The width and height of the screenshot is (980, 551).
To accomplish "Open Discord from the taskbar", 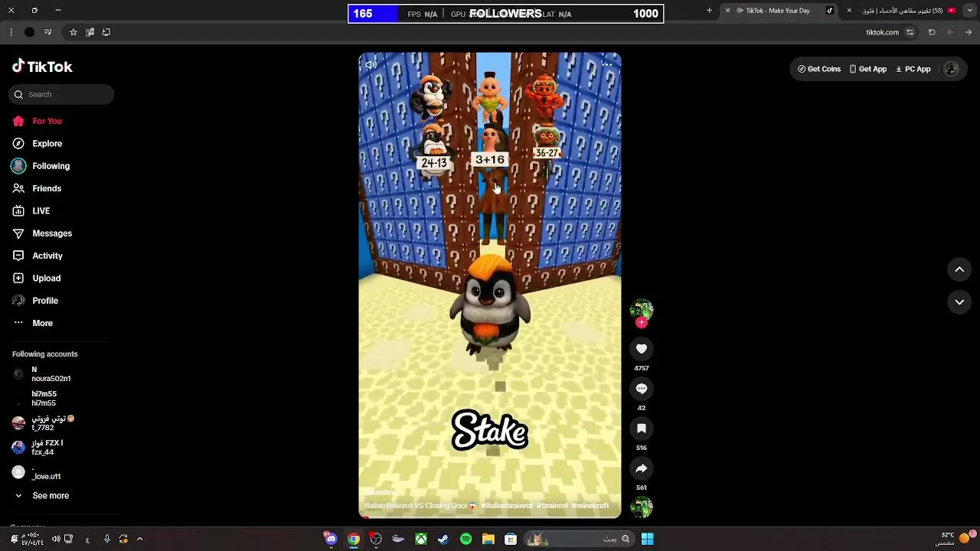I will click(330, 539).
